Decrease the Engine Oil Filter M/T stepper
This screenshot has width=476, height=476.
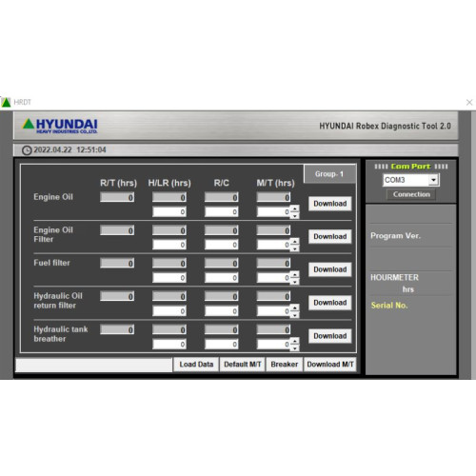[x=295, y=248]
